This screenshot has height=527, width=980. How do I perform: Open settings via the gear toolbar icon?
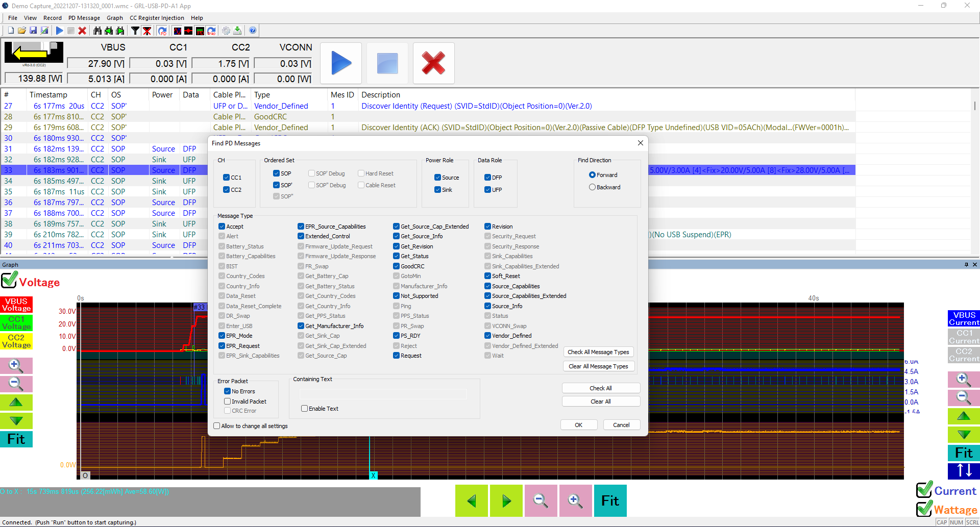pos(226,31)
